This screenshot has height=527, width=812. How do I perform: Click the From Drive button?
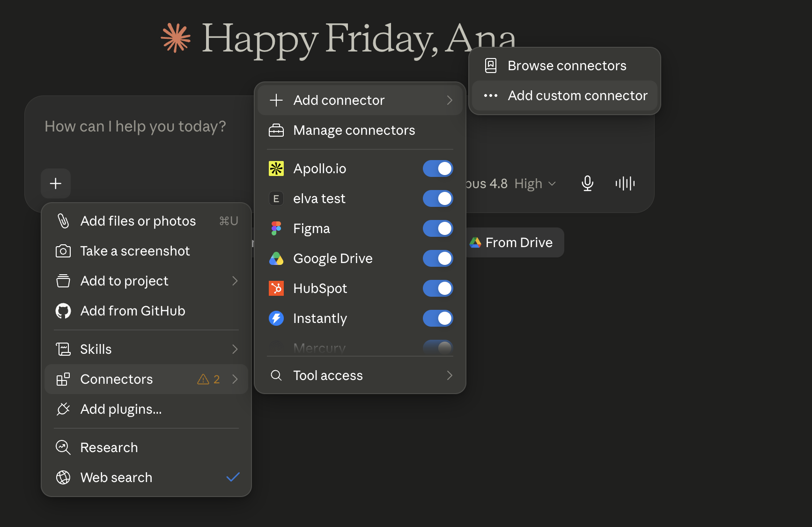coord(513,242)
